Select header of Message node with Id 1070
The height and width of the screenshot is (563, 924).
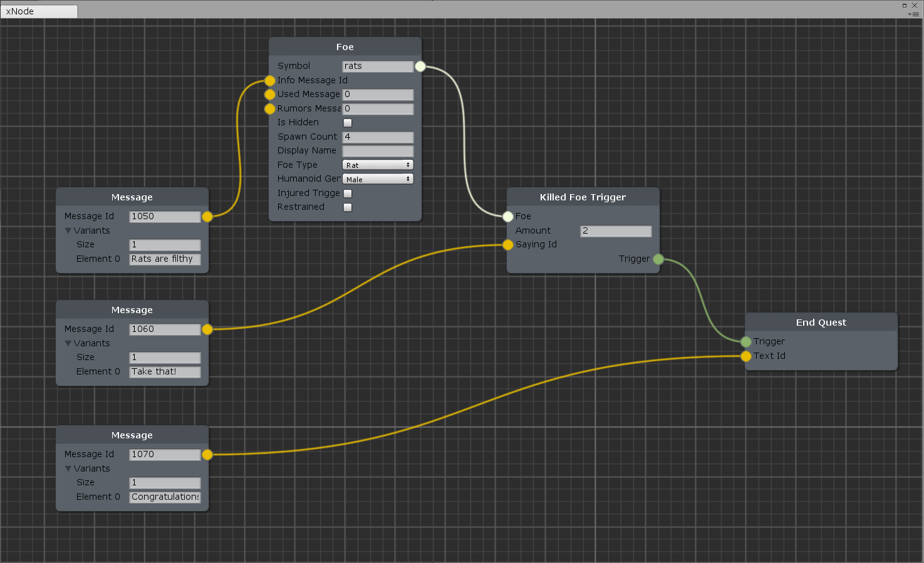[132, 435]
